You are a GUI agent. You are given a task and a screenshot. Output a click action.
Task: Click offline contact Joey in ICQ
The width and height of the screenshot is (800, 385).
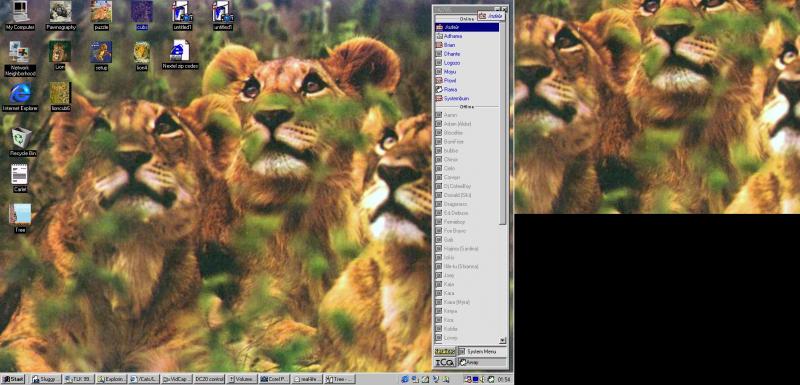click(x=467, y=275)
